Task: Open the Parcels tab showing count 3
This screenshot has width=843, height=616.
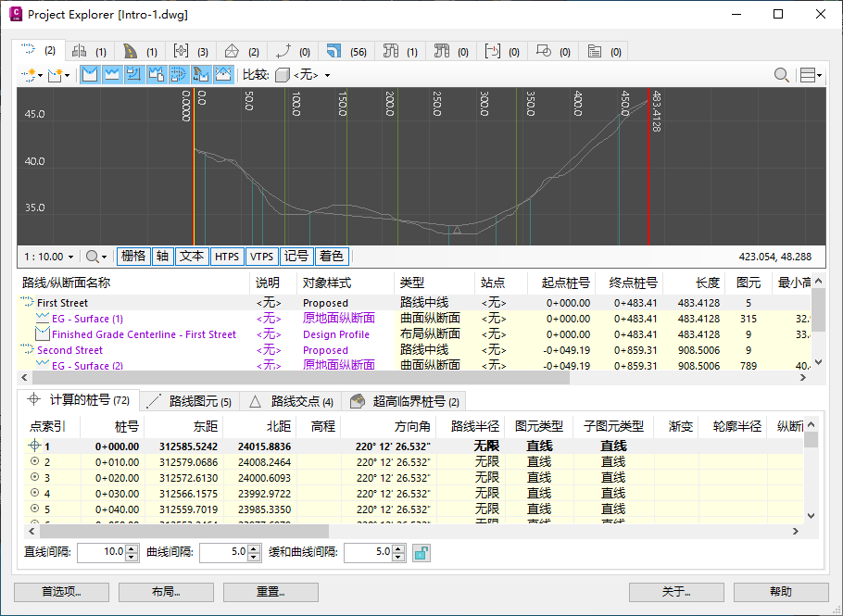Action: tap(192, 51)
